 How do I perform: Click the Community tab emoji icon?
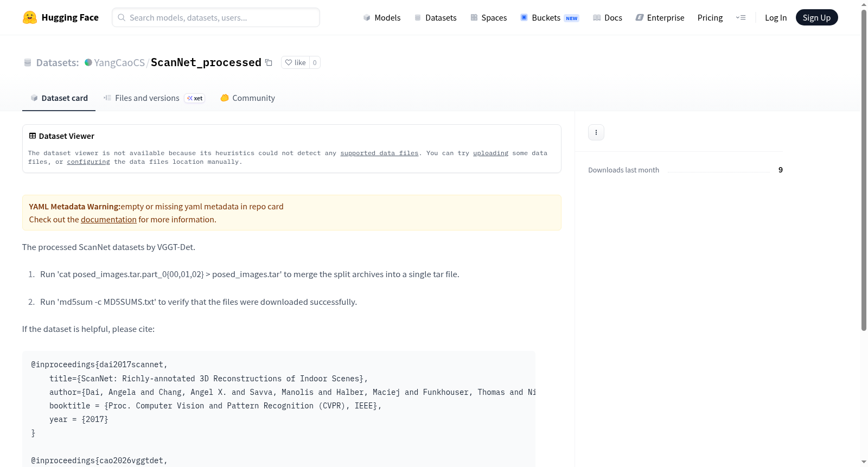click(225, 98)
